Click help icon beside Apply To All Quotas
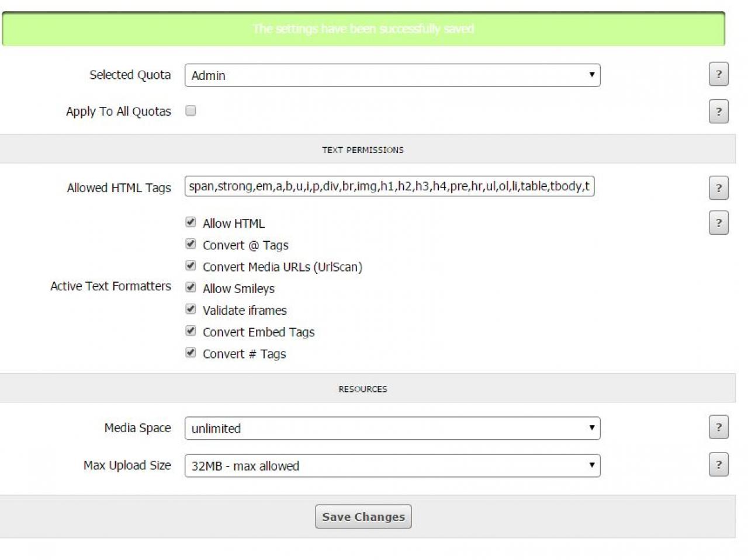 [718, 112]
